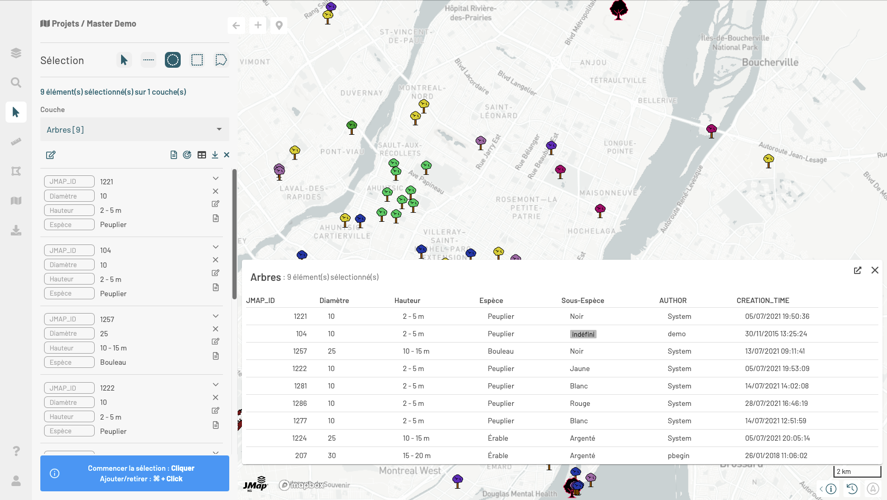Viewport: 887px width, 500px height.
Task: Select the rectangle selection tool
Action: coord(197,60)
